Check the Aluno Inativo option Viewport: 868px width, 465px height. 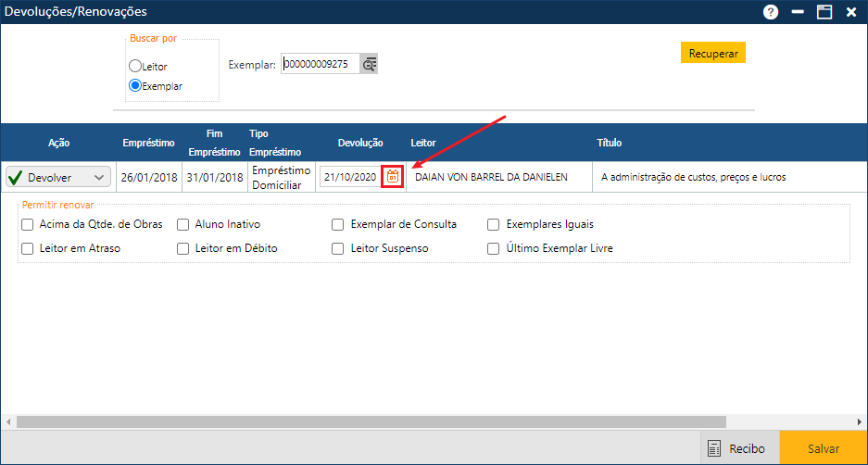point(183,224)
